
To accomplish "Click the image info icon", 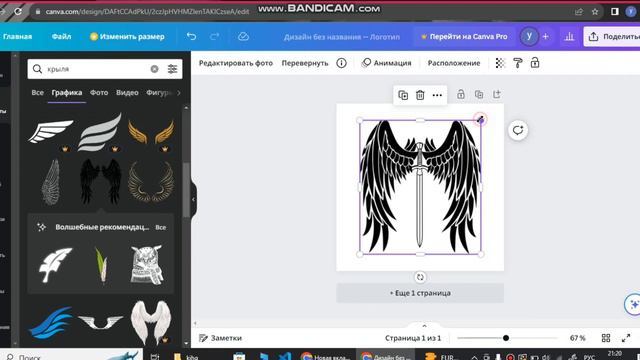I will tap(342, 63).
